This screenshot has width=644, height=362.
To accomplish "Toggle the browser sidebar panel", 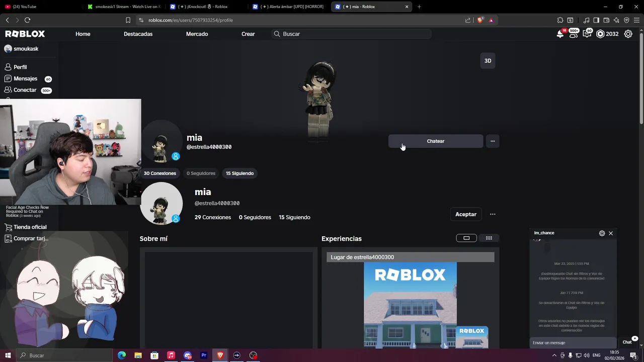I will coord(596,20).
